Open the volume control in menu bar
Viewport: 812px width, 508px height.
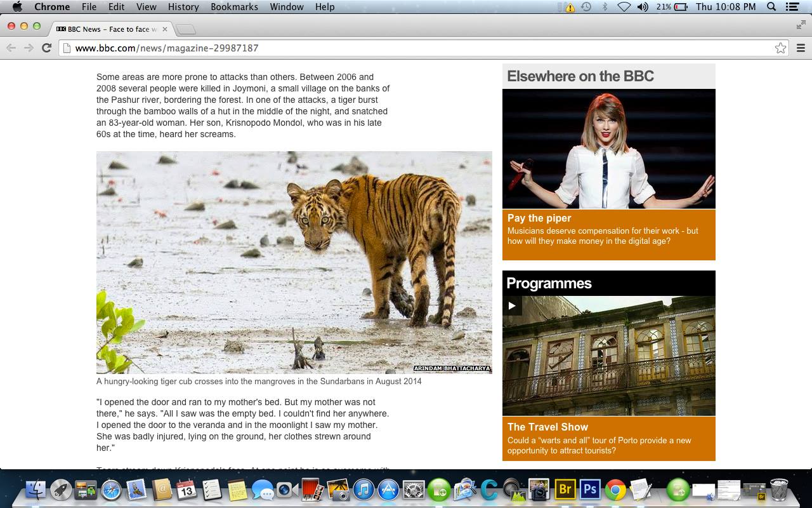click(x=643, y=7)
